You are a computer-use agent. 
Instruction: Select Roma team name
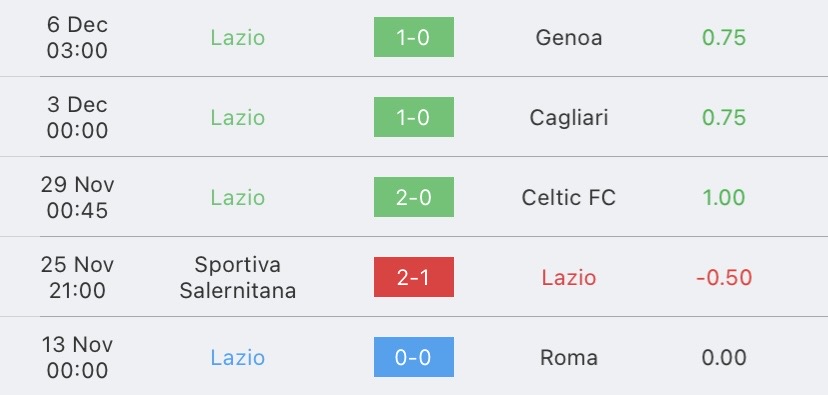pyautogui.click(x=569, y=358)
